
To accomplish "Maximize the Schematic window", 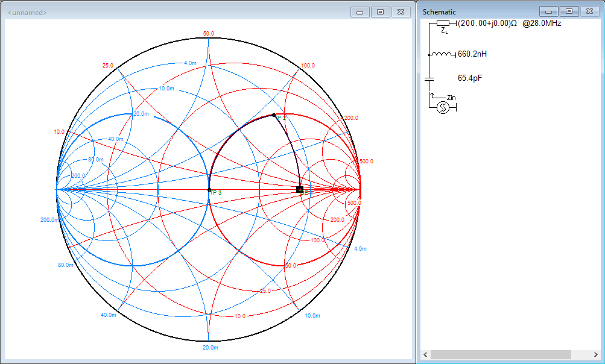I will pos(569,11).
